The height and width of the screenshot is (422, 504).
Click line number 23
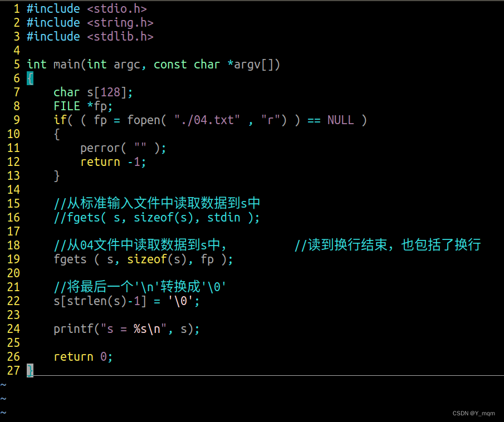point(13,315)
